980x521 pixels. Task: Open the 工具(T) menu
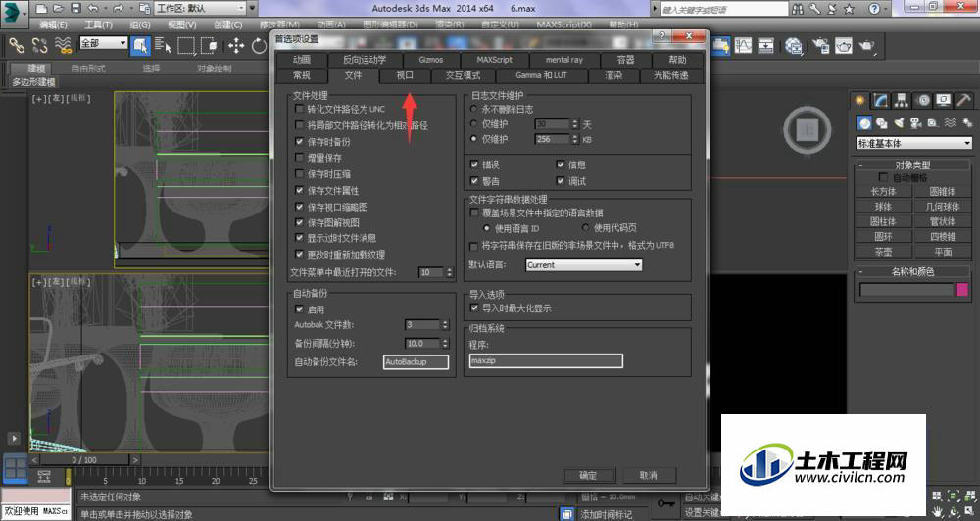(x=98, y=25)
